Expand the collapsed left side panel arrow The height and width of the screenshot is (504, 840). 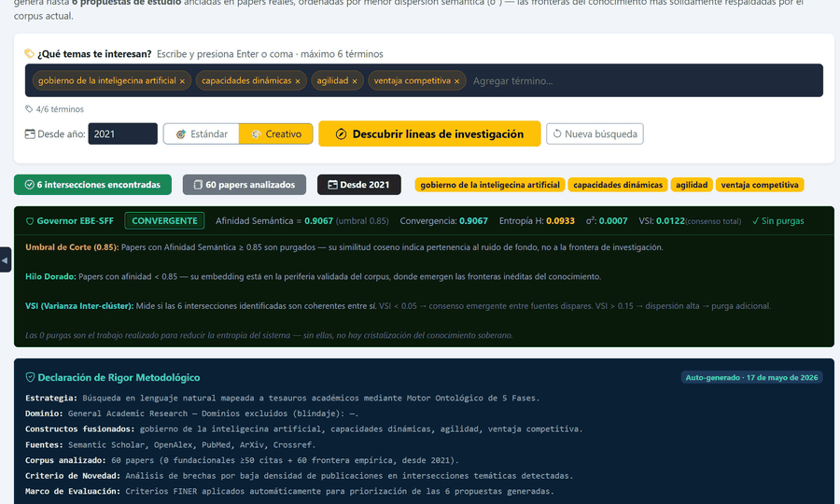[5, 260]
